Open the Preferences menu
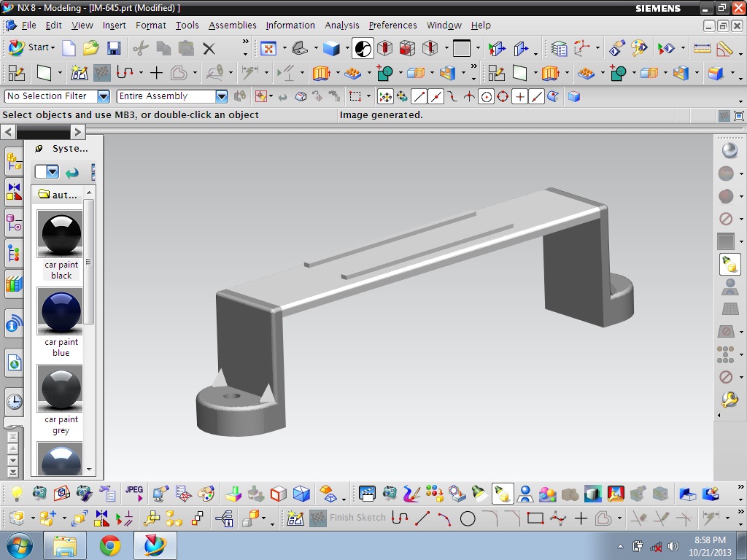 point(392,26)
